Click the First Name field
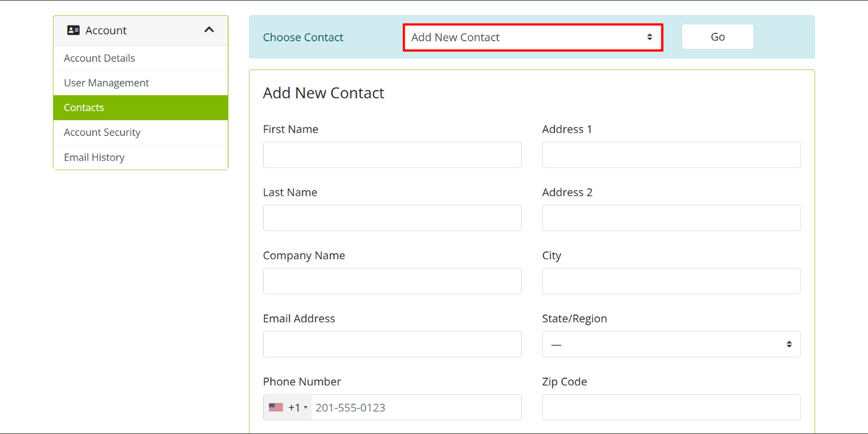Image resolution: width=868 pixels, height=434 pixels. (392, 155)
